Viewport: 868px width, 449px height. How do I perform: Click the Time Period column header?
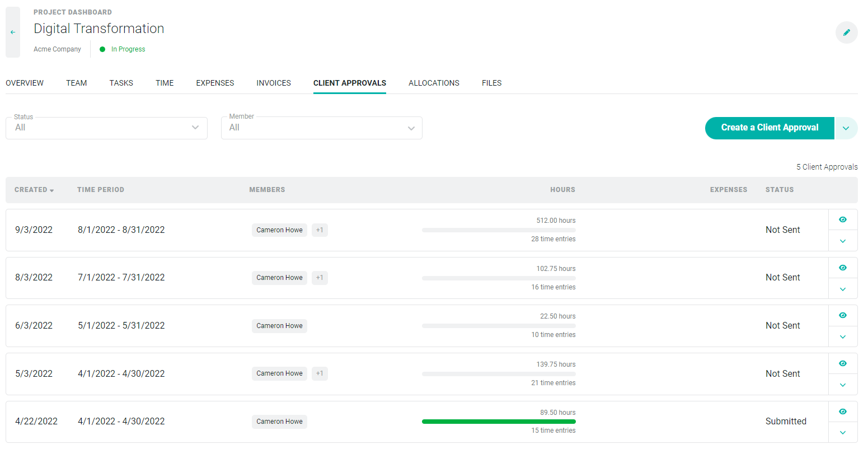101,190
